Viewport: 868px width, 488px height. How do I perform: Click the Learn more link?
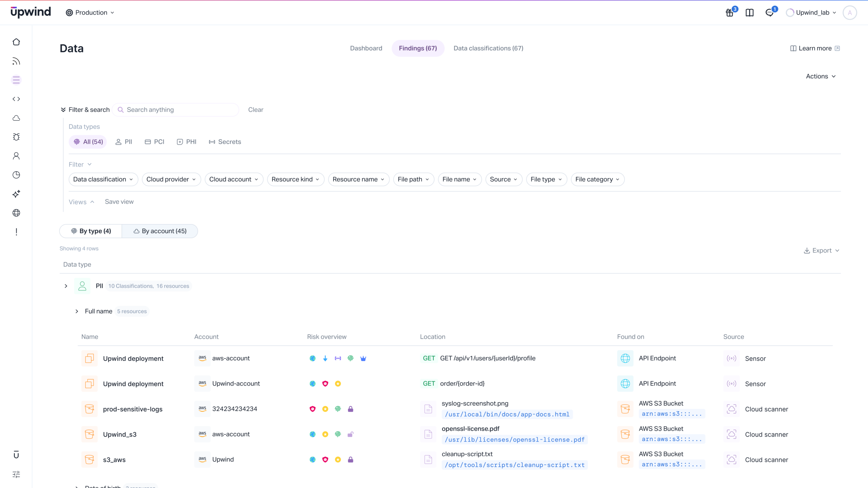click(815, 48)
